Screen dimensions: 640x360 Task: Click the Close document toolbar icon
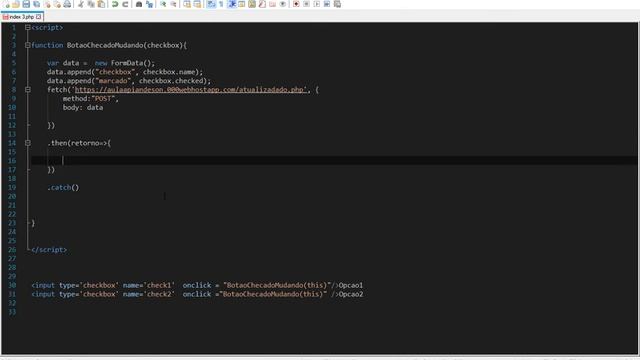(x=47, y=4)
